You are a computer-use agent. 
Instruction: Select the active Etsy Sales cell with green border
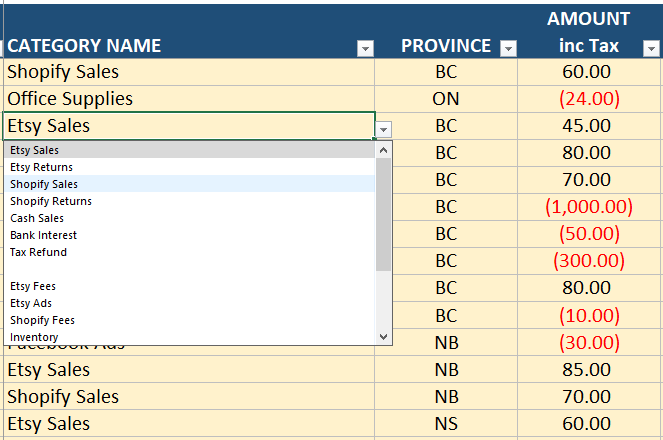coord(189,126)
